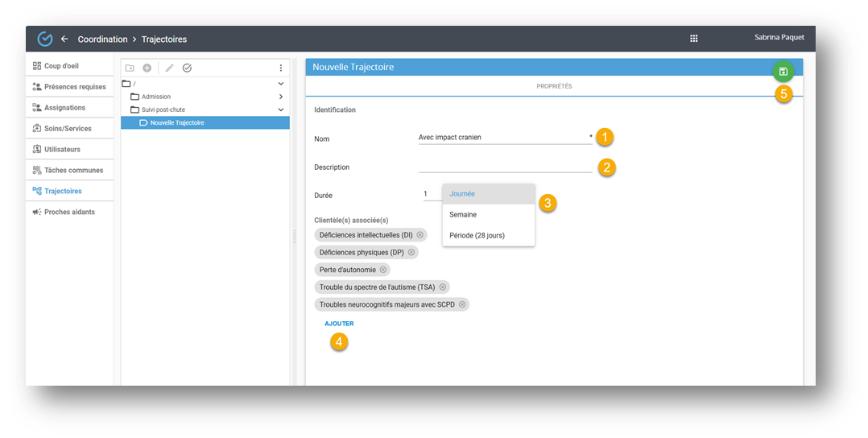Image resolution: width=868 pixels, height=438 pixels.
Task: Remove the Trouble du spectre de l'autisme chip
Action: point(442,287)
